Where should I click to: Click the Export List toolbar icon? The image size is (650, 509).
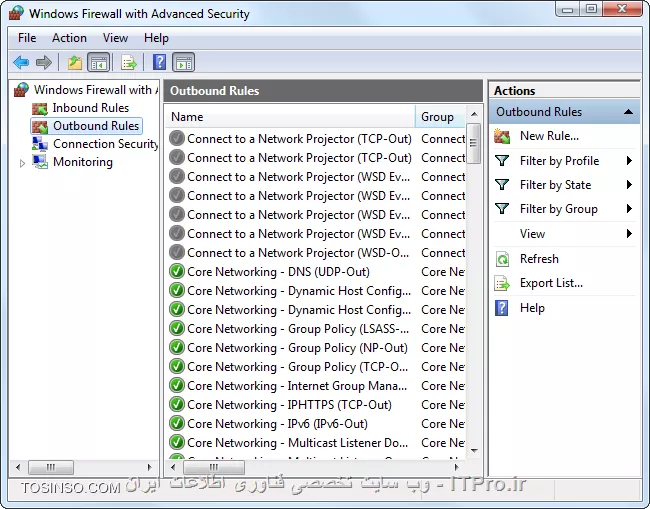point(129,63)
